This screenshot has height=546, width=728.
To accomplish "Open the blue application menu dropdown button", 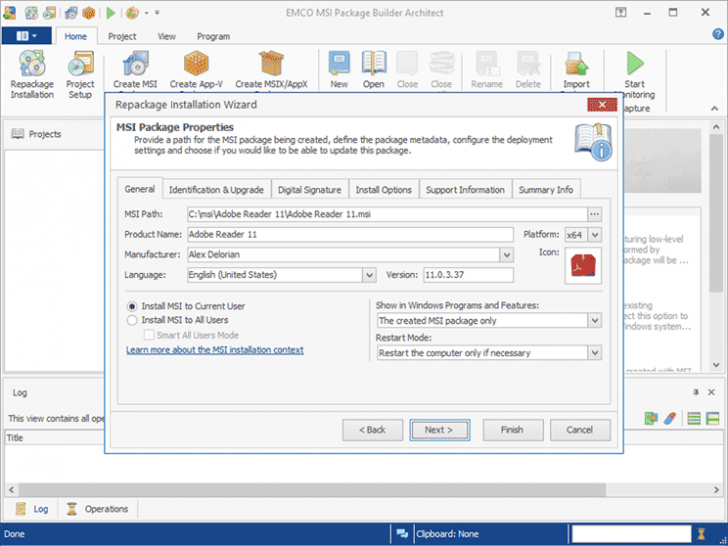I will click(26, 36).
